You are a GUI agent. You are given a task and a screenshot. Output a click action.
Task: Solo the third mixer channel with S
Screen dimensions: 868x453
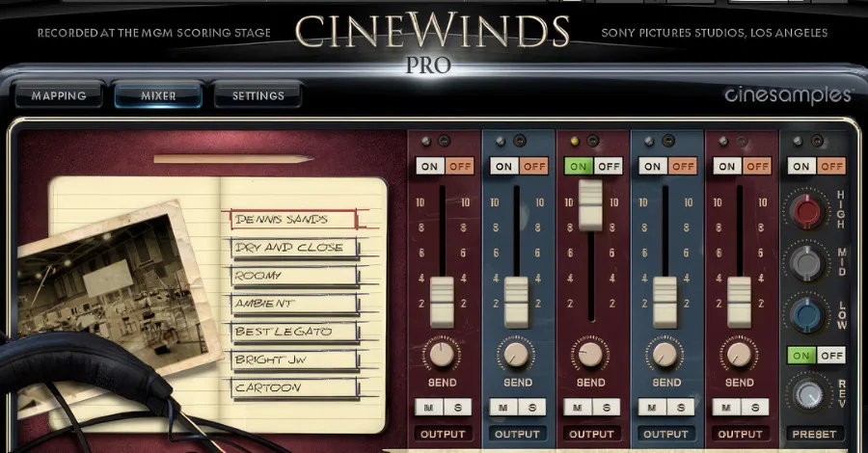606,407
